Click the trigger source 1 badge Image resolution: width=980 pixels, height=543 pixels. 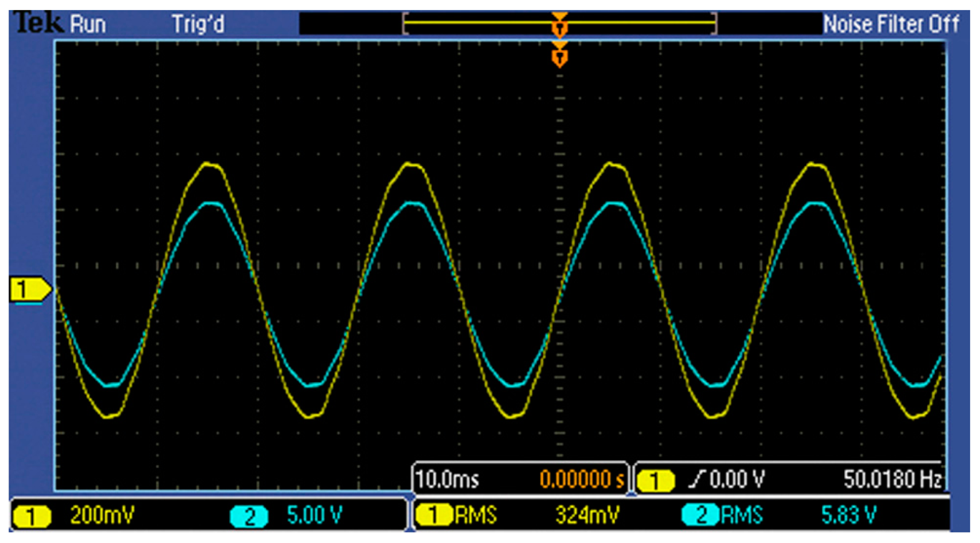click(x=655, y=480)
